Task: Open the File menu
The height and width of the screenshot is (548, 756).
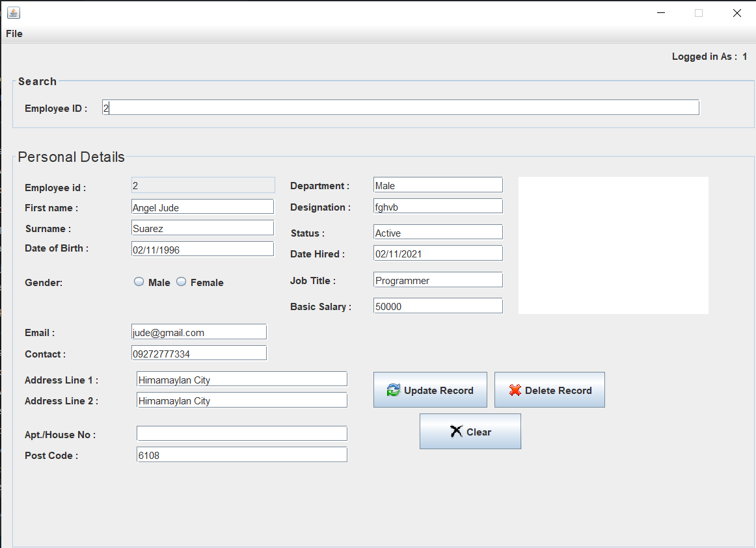Action: click(14, 34)
